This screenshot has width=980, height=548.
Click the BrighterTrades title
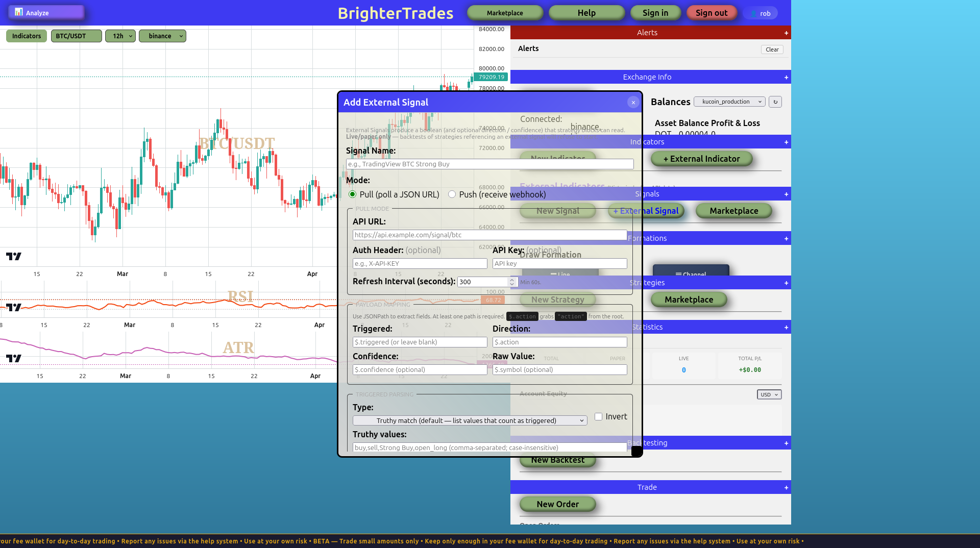coord(395,13)
